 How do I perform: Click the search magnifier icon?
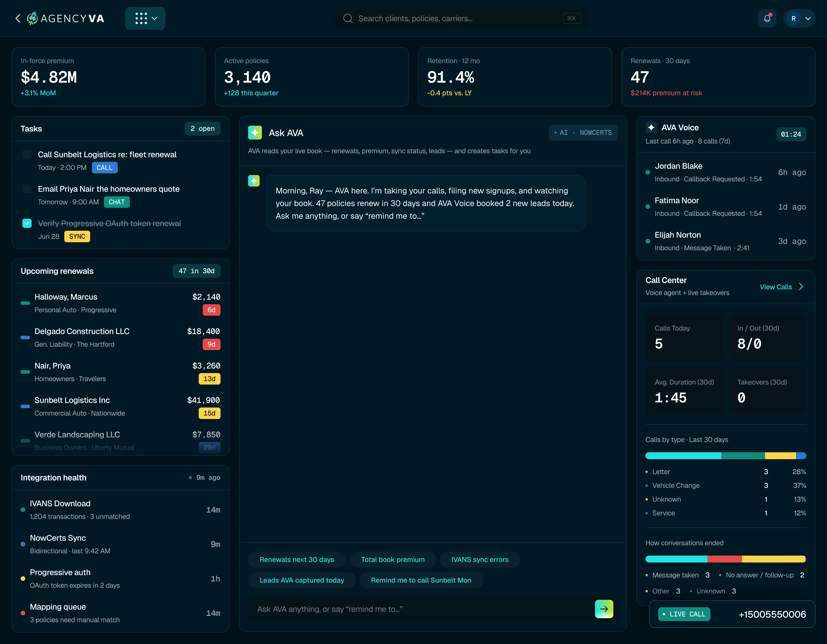[348, 19]
